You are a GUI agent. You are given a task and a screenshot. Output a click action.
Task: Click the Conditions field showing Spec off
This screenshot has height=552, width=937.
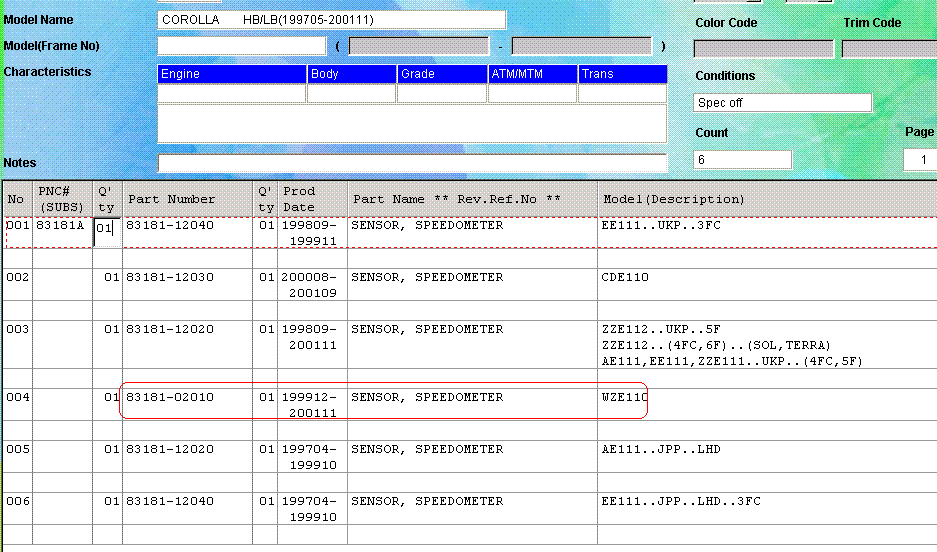coord(782,103)
